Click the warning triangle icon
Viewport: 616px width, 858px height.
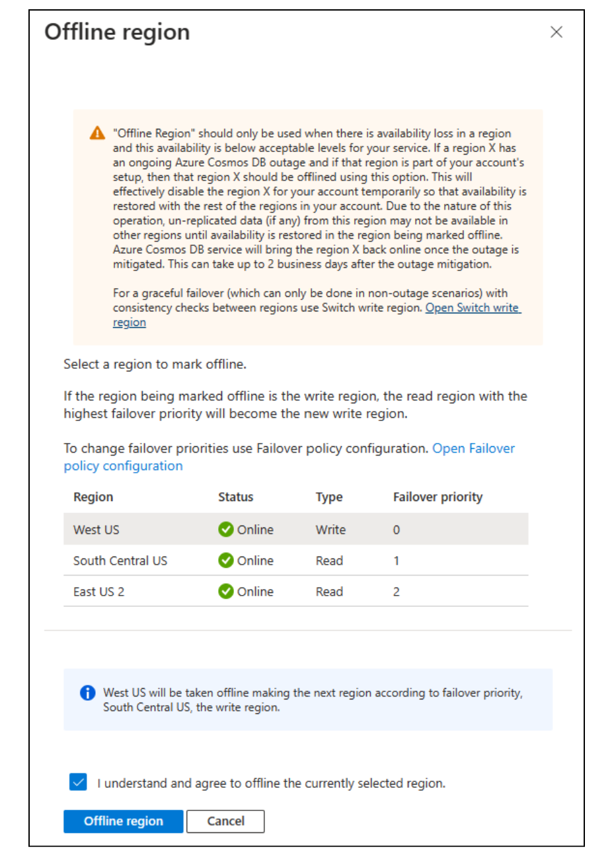(96, 133)
